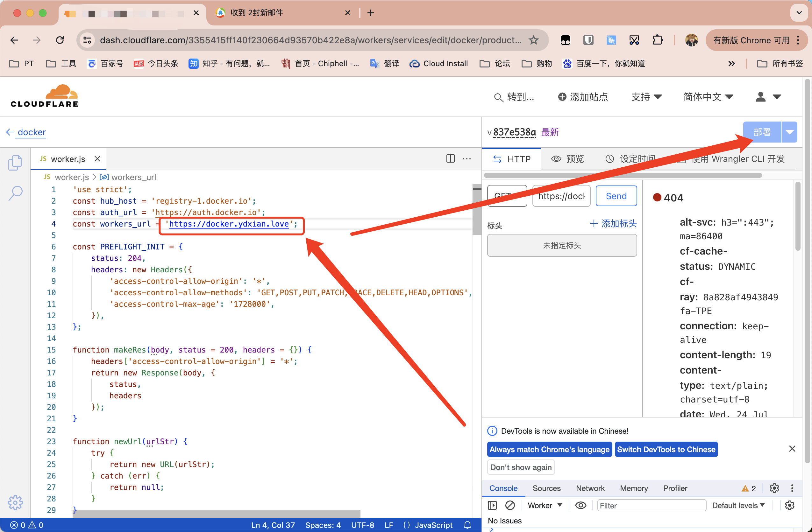Image resolution: width=812 pixels, height=532 pixels.
Task: Click the 添加标头 add header link
Action: click(x=613, y=224)
